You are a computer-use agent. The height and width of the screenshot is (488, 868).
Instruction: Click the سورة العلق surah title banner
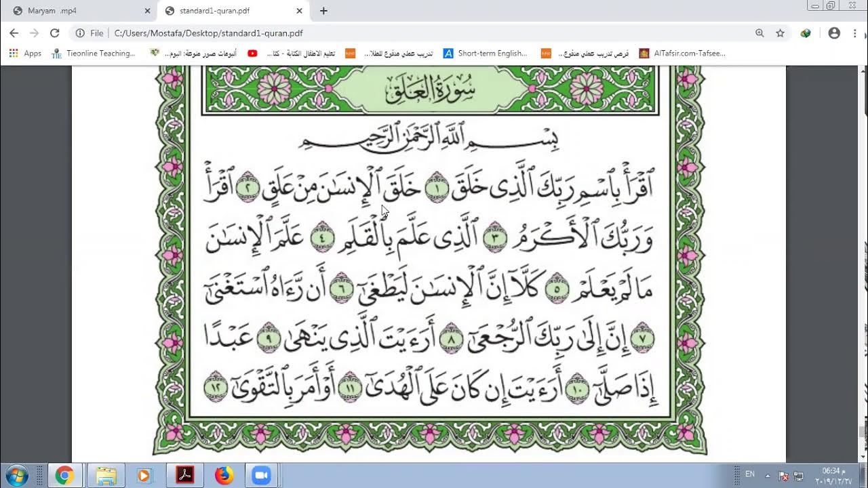pos(431,89)
